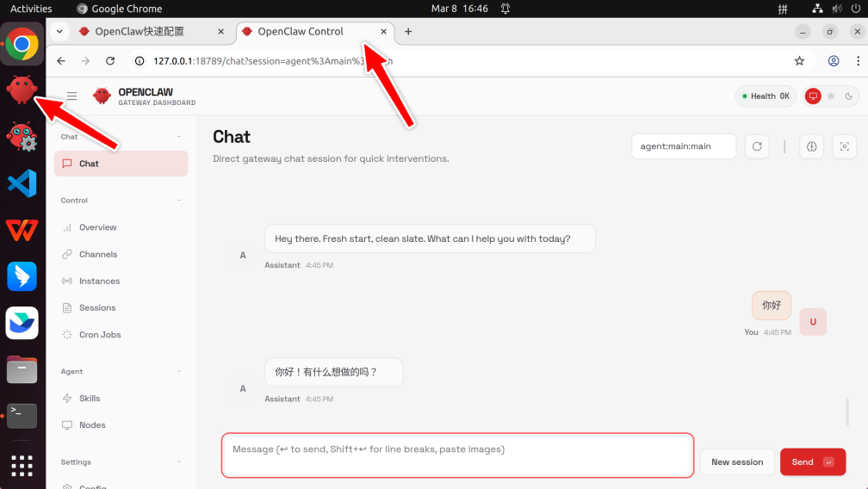Select the system theme monitor toggle

tap(813, 96)
